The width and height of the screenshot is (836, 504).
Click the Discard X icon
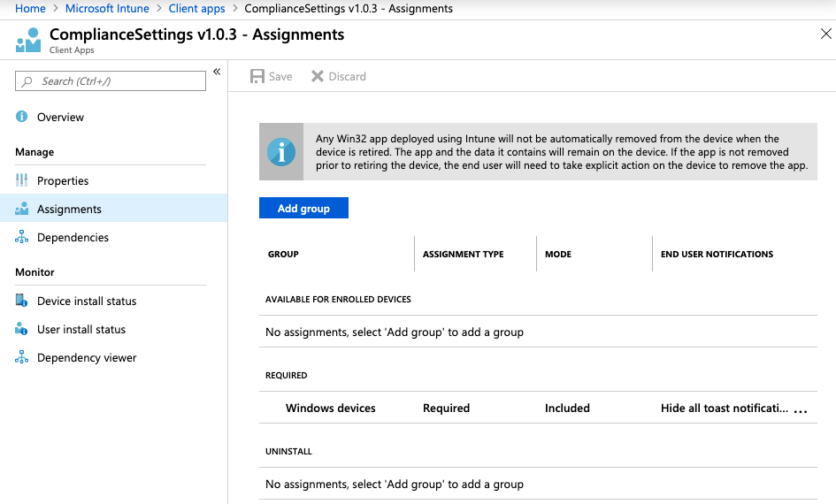click(318, 76)
